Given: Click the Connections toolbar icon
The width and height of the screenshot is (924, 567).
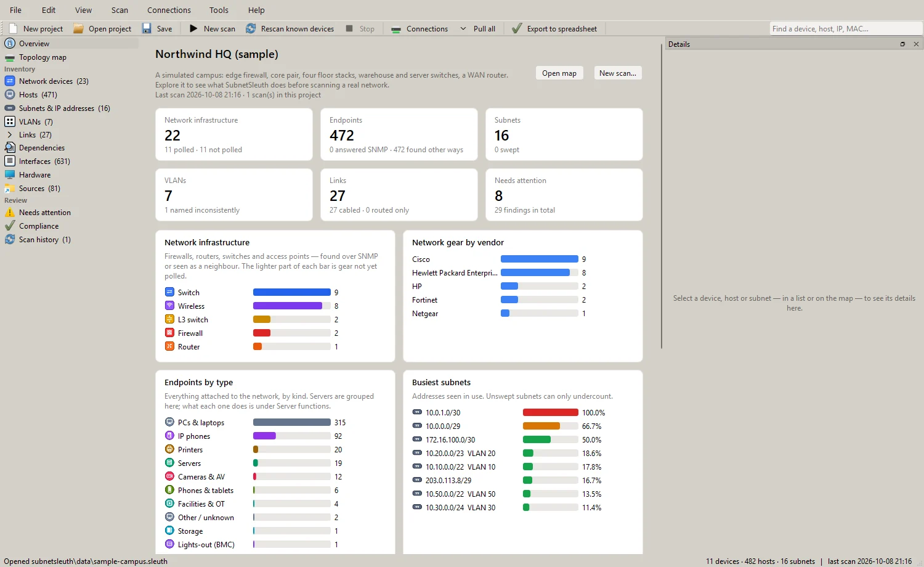Looking at the screenshot, I should tap(396, 29).
